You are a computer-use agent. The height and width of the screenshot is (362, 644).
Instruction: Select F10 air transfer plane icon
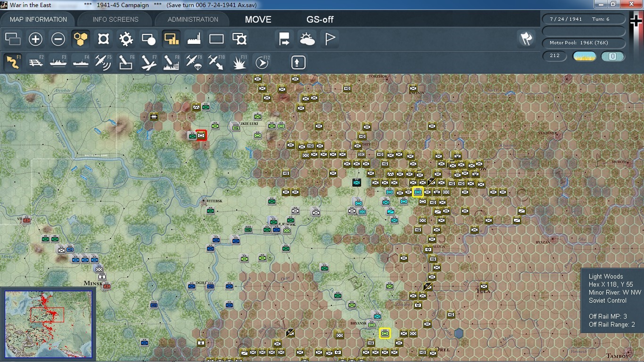[x=216, y=62]
